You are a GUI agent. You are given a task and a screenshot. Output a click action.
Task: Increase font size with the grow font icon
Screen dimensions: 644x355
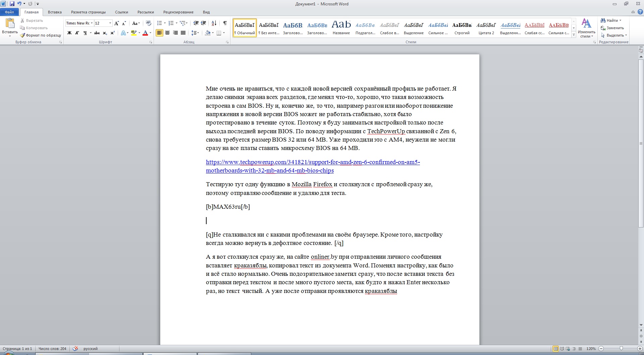(116, 23)
